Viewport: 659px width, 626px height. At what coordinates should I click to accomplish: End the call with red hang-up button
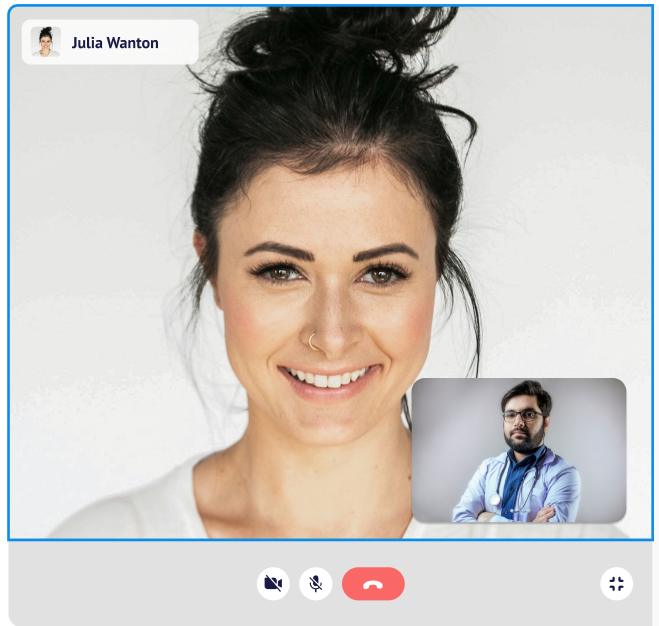point(373,584)
